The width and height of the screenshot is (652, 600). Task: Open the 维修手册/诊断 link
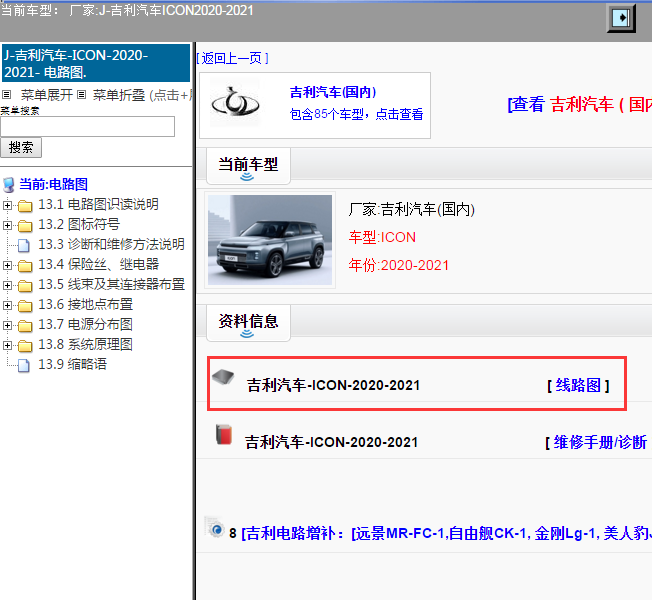(600, 442)
